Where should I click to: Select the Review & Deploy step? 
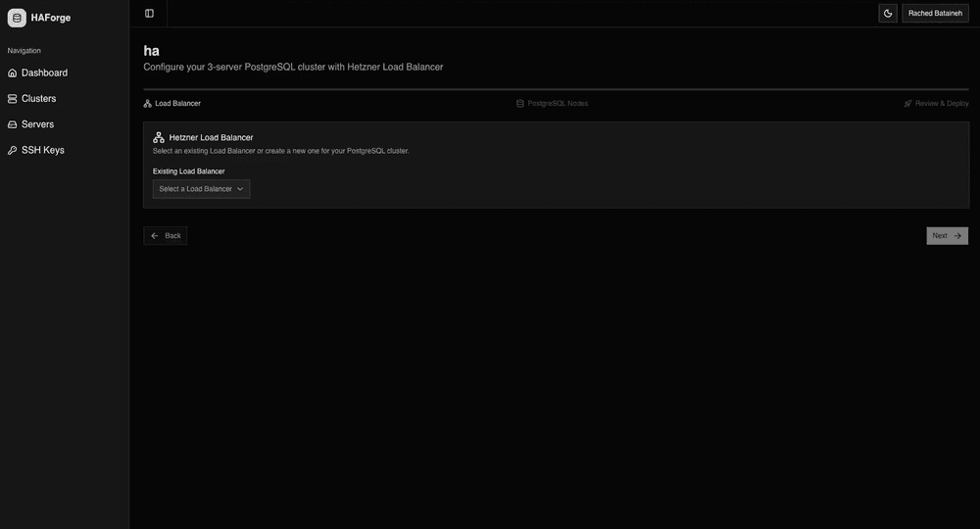(x=936, y=104)
